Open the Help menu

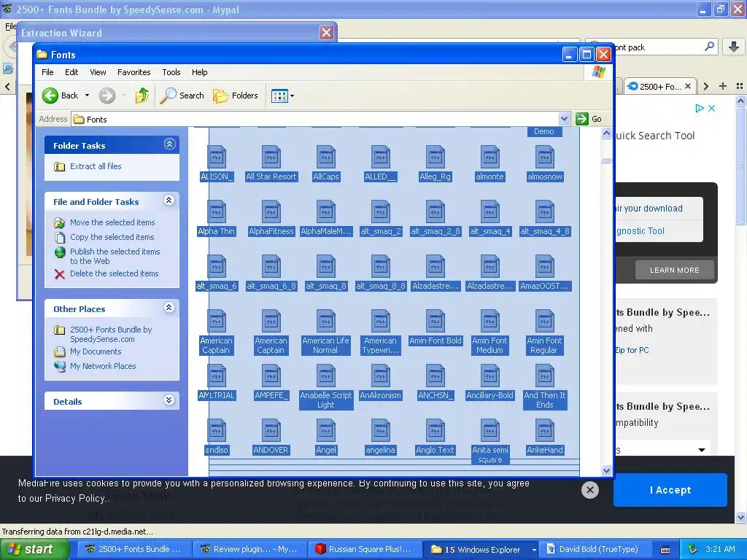pyautogui.click(x=200, y=72)
